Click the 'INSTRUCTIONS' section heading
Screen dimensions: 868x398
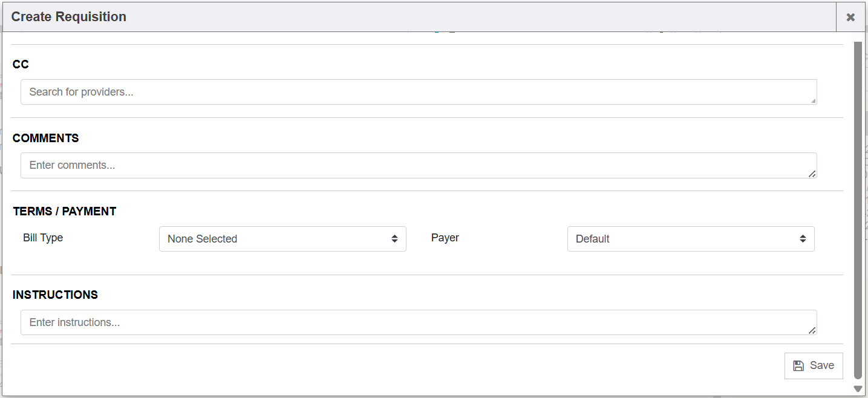(x=55, y=295)
